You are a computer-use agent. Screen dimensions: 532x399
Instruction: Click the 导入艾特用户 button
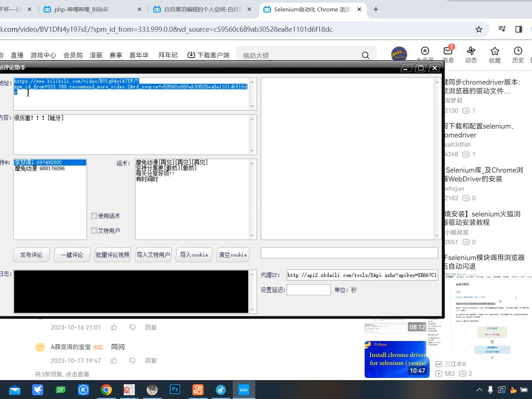pyautogui.click(x=153, y=255)
